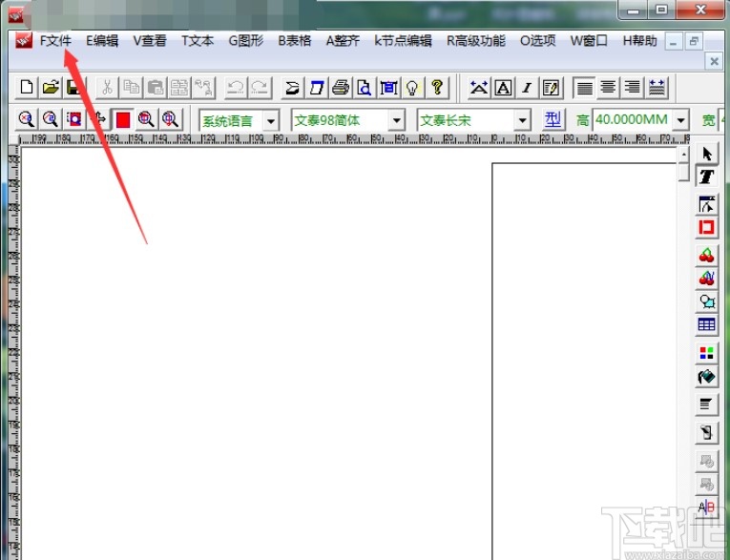Click the red bracket frame tool
The width and height of the screenshot is (730, 560).
pyautogui.click(x=706, y=228)
